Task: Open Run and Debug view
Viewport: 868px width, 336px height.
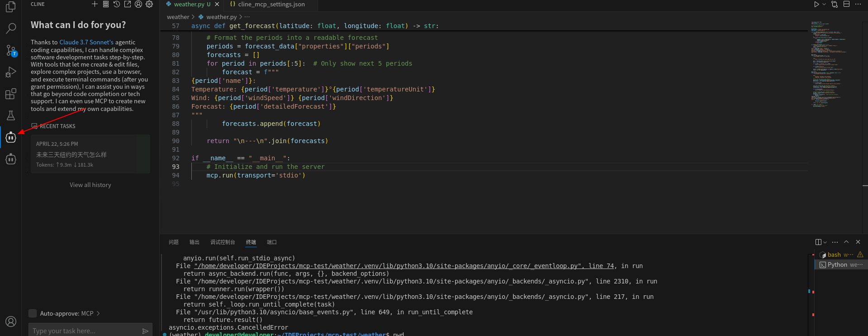Action: pos(11,72)
